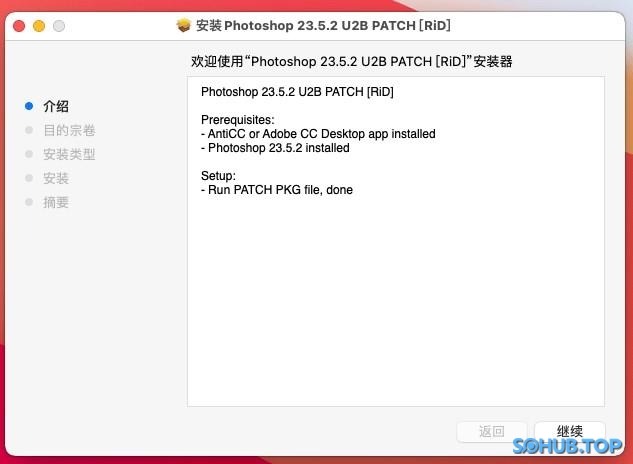This screenshot has height=464, width=633.
Task: Select the 摘要 step in sidebar
Action: (x=56, y=202)
